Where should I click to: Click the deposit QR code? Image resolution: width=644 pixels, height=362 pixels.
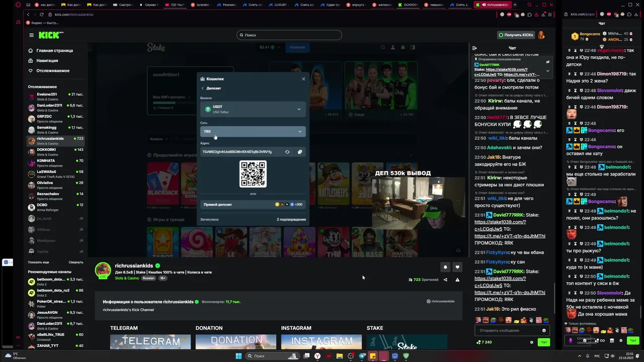click(253, 173)
